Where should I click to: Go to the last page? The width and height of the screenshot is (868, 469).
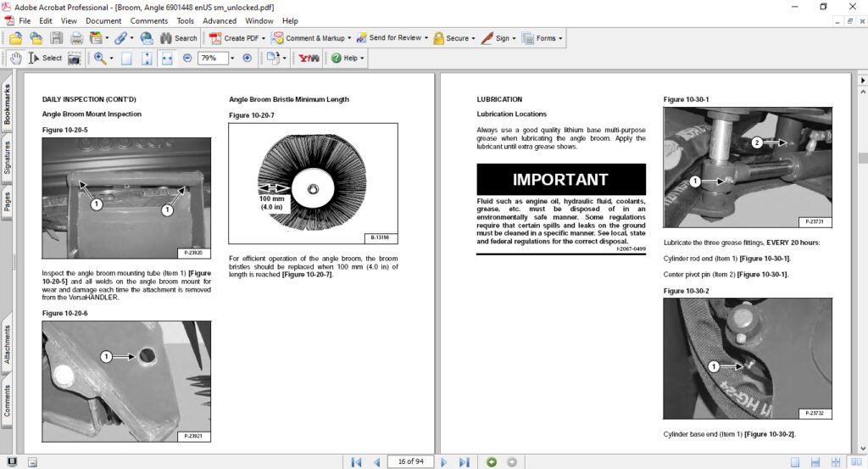click(464, 461)
